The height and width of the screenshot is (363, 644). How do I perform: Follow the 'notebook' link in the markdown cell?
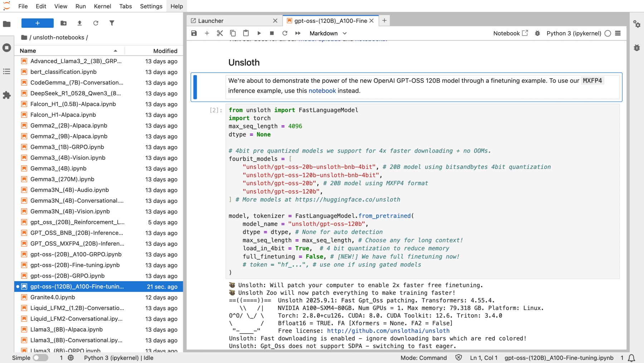tap(322, 91)
